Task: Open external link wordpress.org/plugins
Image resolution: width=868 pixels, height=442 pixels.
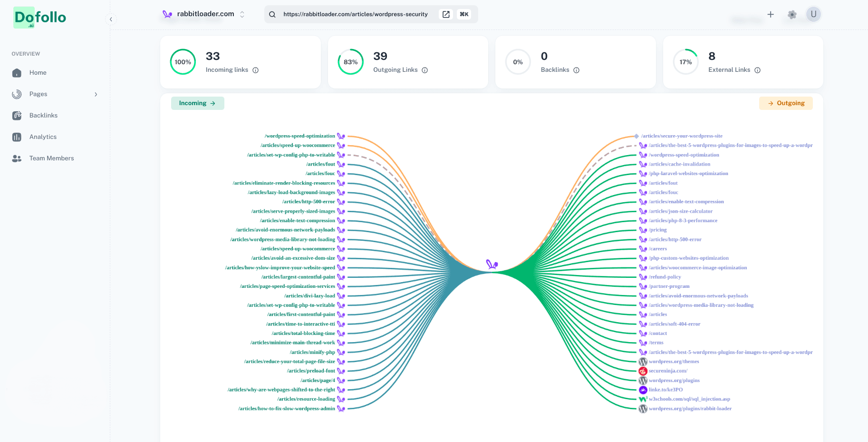Action: point(674,381)
